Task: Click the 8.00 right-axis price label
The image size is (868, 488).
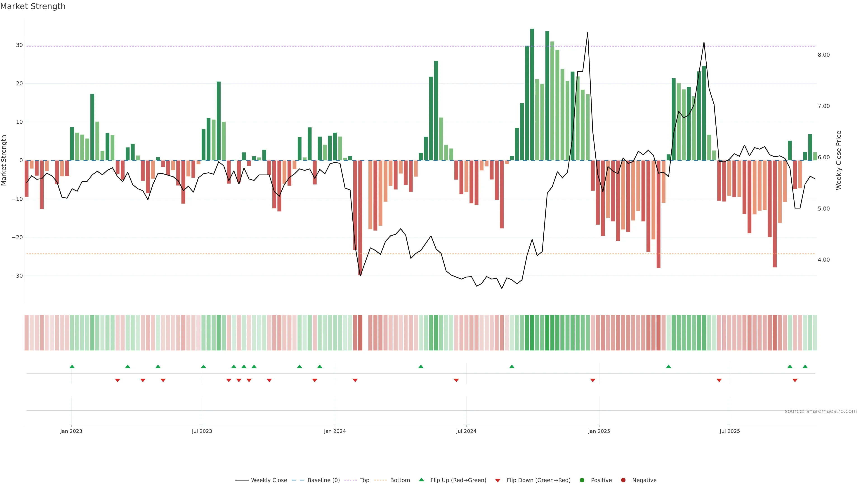Action: pyautogui.click(x=823, y=55)
